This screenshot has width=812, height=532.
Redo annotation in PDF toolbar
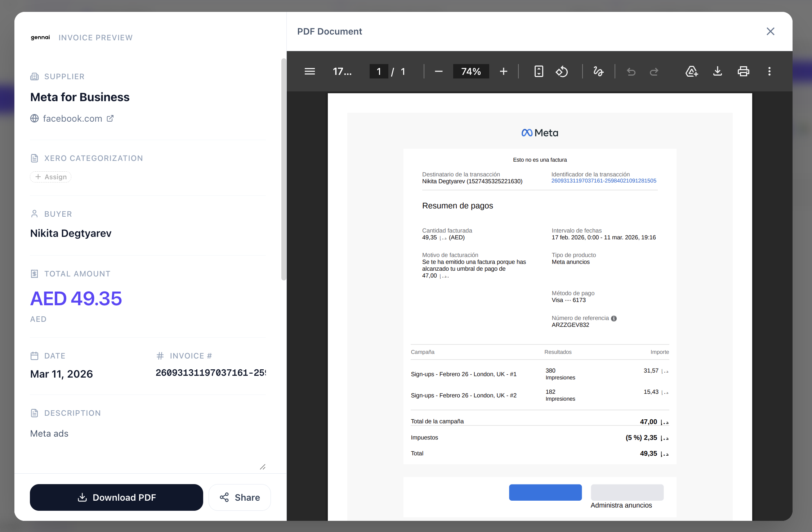click(x=654, y=71)
